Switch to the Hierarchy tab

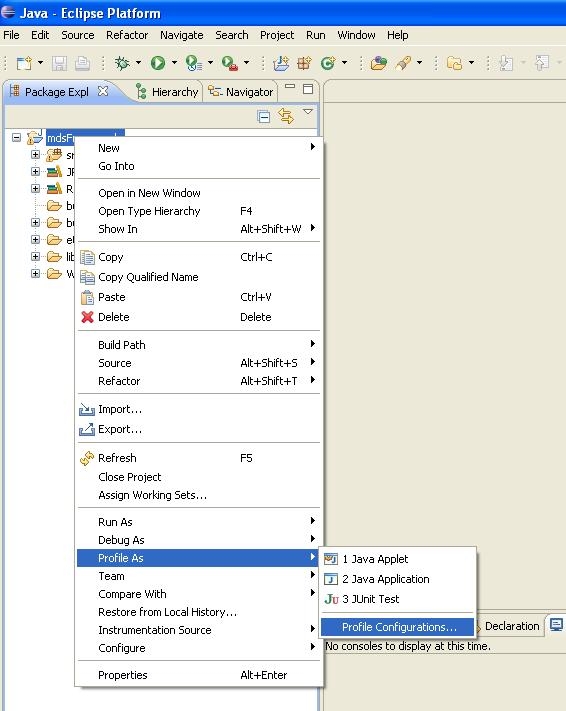[168, 92]
